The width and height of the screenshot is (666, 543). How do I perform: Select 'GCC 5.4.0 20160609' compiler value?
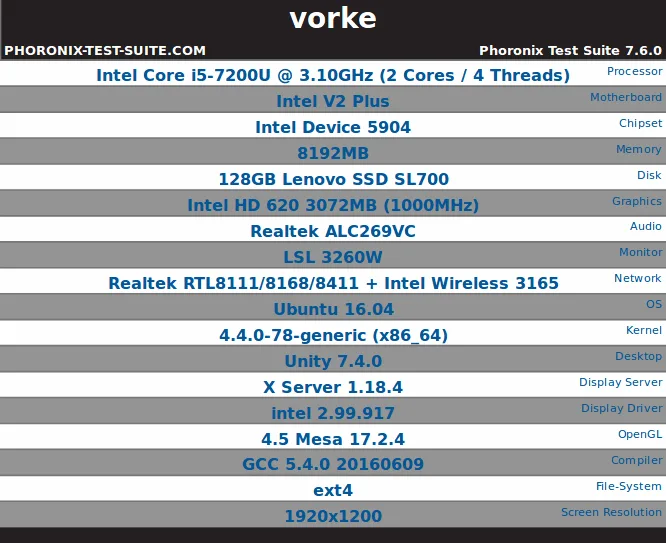click(333, 464)
